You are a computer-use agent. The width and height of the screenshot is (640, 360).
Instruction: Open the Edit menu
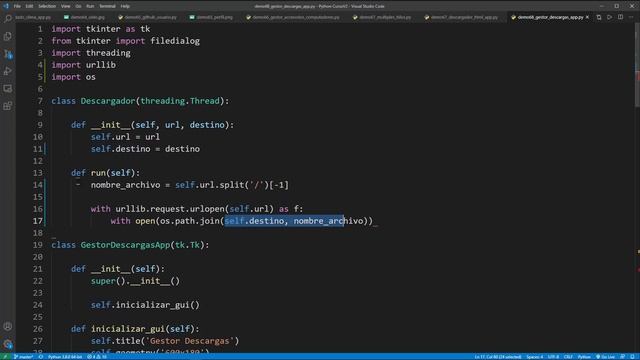pos(29,6)
